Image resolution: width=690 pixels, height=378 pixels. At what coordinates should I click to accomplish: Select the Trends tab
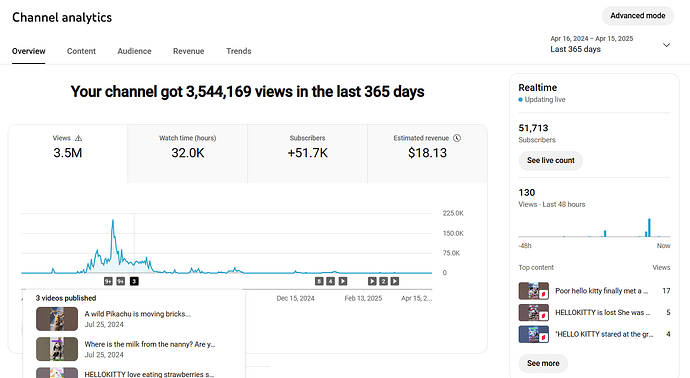tap(239, 51)
